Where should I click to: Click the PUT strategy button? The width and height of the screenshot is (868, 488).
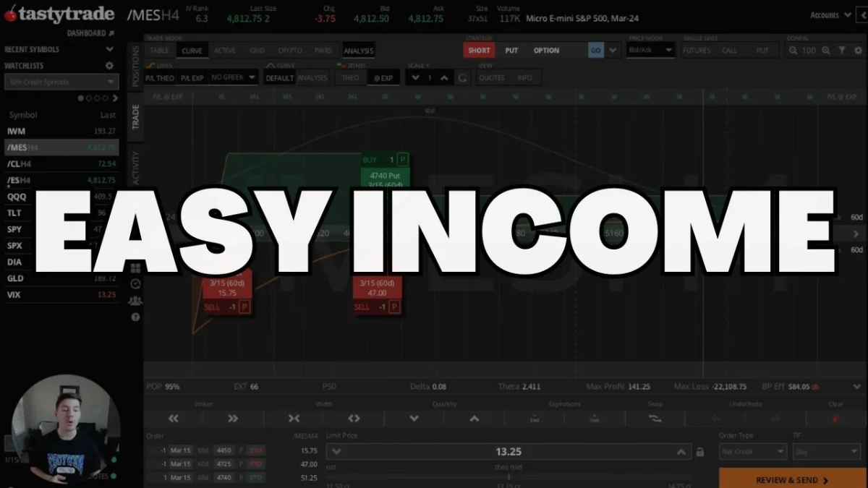click(x=512, y=51)
